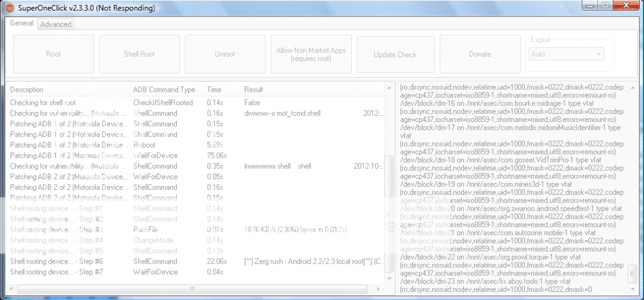Click the 'drwxrwx--x mot_tcmd shell' result
Viewport: 644px width, 300px height.
(x=282, y=113)
